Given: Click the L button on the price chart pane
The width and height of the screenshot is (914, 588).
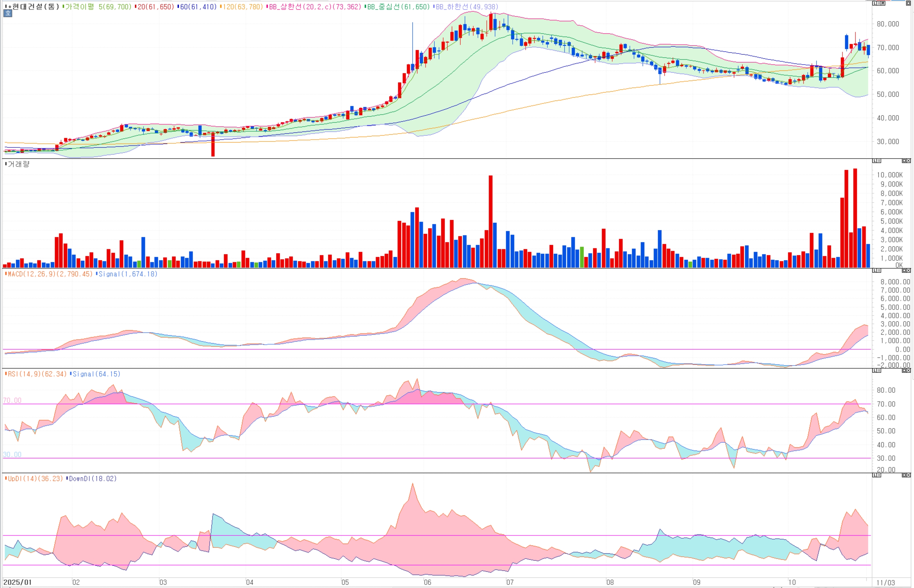Looking at the screenshot, I should (875, 3).
